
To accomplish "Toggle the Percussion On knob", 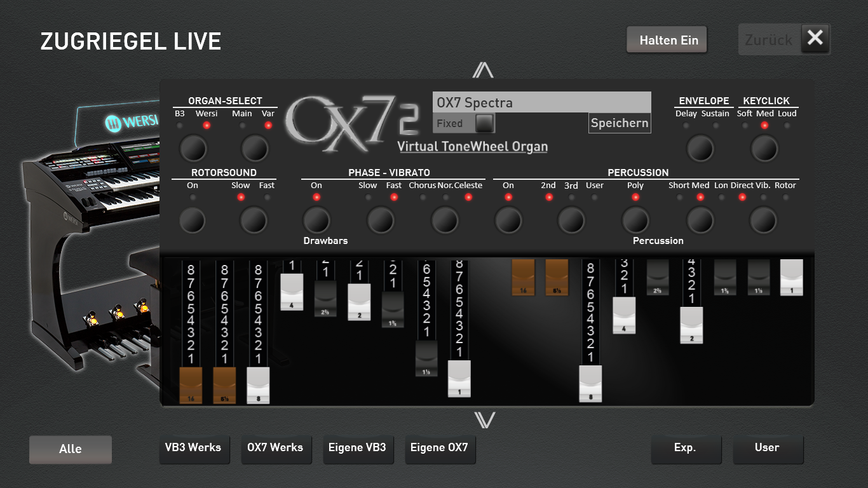I will pyautogui.click(x=508, y=220).
